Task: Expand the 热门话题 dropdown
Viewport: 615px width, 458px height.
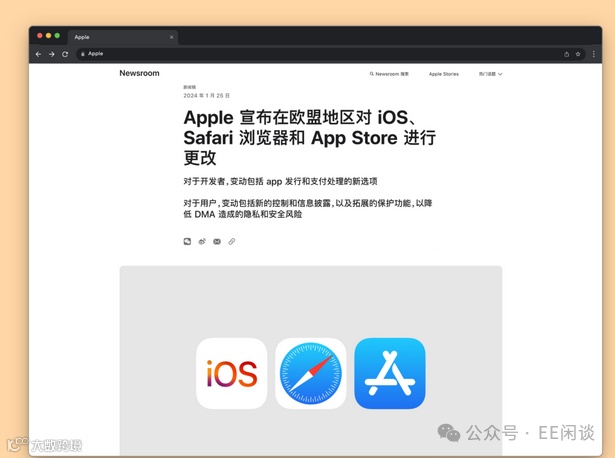Action: pyautogui.click(x=490, y=74)
